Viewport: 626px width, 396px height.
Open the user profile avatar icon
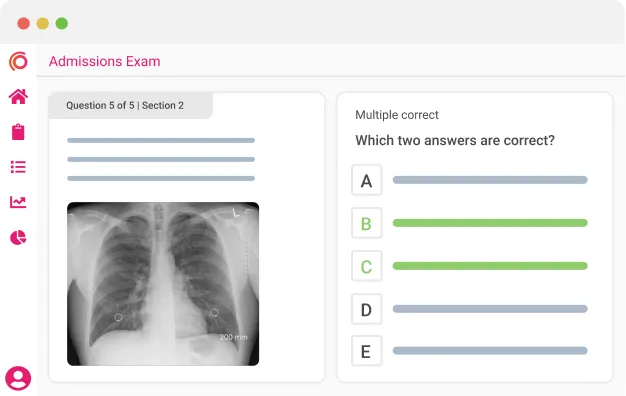[x=18, y=378]
